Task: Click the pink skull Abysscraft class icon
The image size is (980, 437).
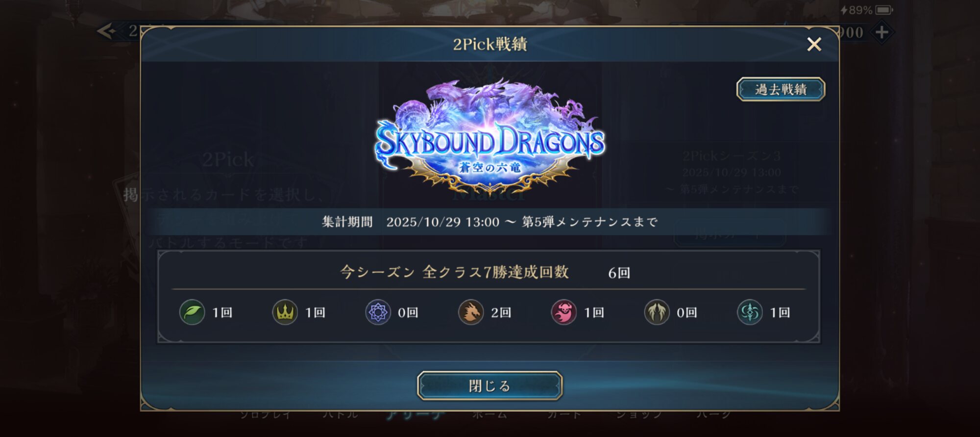Action: coord(564,312)
